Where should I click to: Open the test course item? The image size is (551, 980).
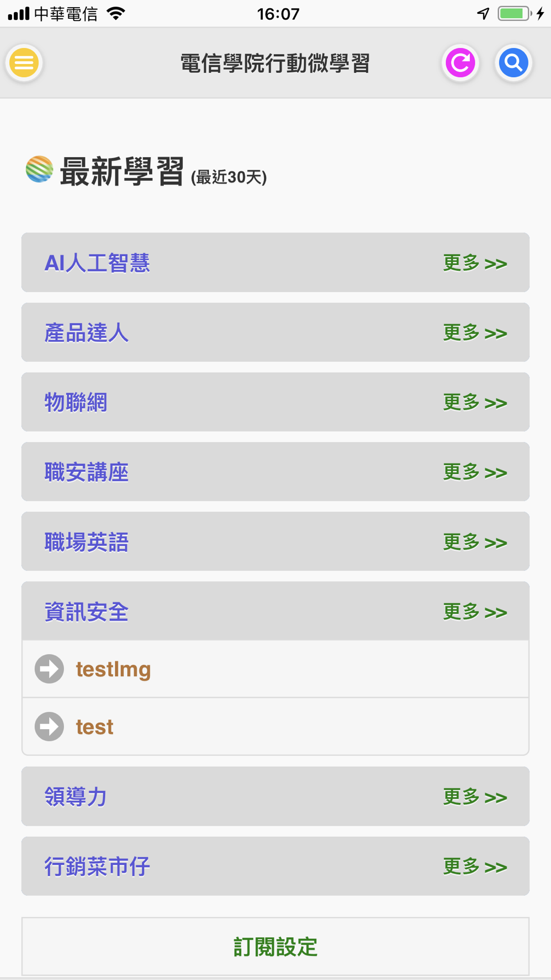pyautogui.click(x=95, y=727)
